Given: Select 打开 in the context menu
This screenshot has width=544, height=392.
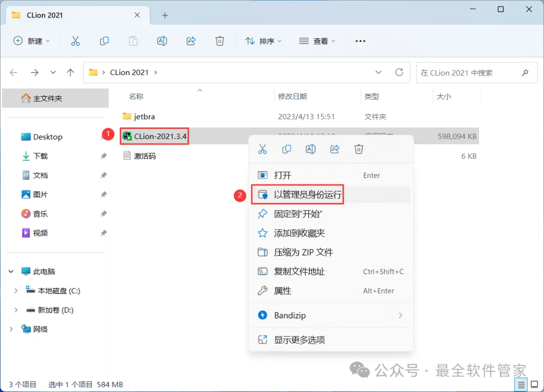Looking at the screenshot, I should [x=330, y=175].
